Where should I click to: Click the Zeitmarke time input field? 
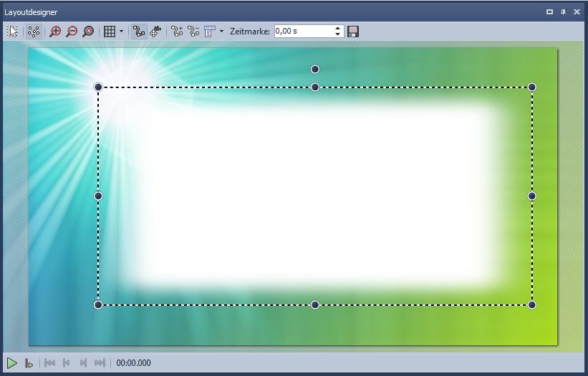click(x=304, y=31)
